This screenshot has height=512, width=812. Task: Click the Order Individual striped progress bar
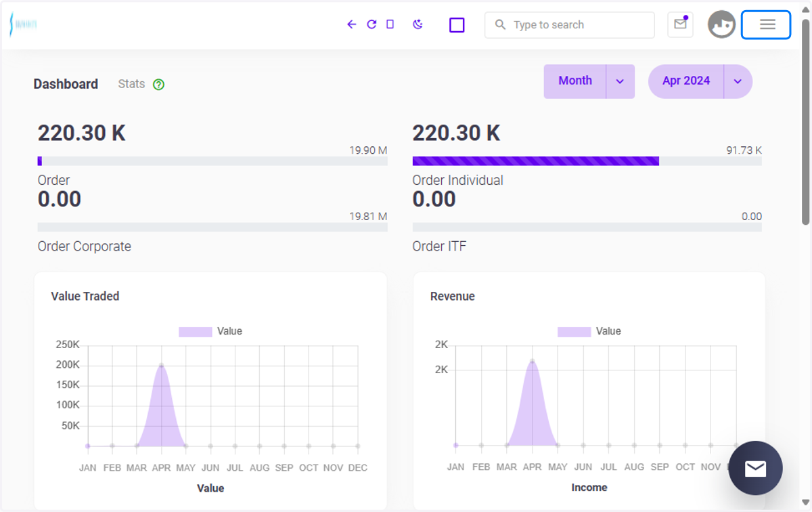click(x=587, y=161)
